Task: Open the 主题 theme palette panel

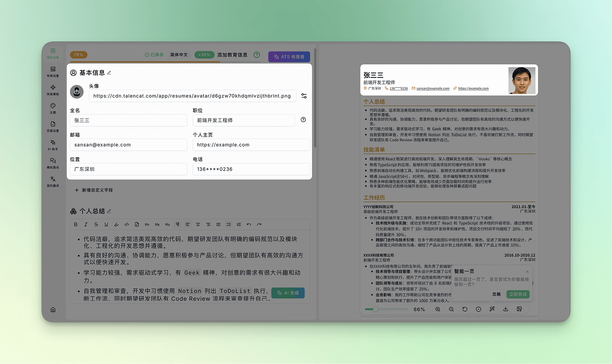Action: 53,108
